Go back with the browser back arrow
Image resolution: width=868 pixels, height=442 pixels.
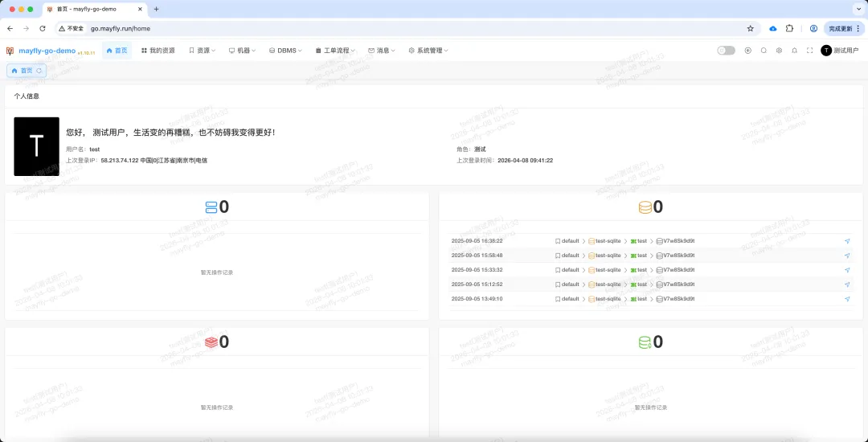[x=10, y=28]
